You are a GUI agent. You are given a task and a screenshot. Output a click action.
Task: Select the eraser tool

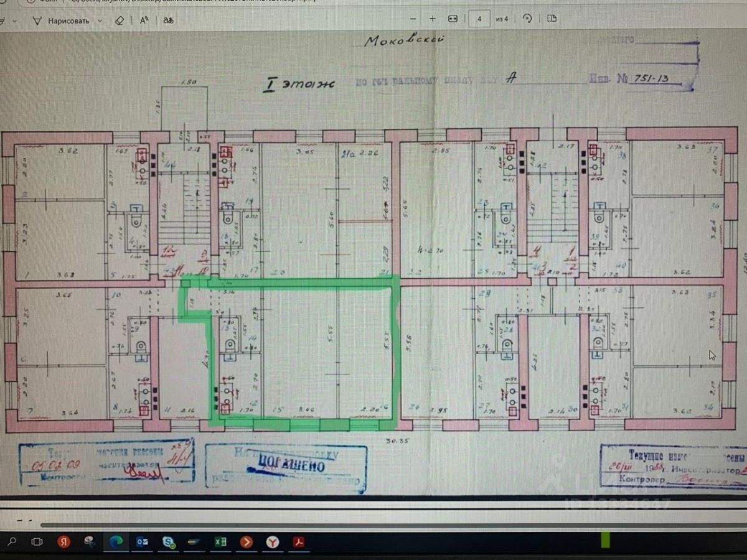click(x=120, y=20)
